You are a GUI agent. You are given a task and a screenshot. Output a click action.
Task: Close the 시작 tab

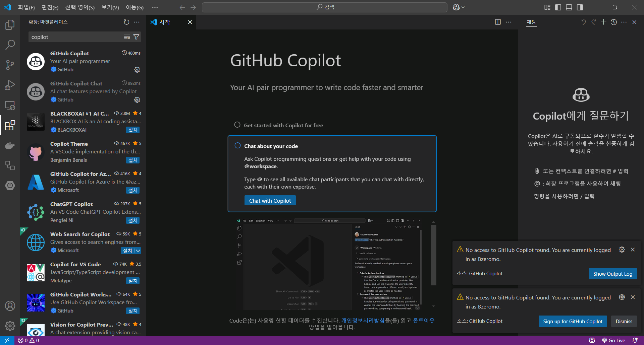coord(190,22)
